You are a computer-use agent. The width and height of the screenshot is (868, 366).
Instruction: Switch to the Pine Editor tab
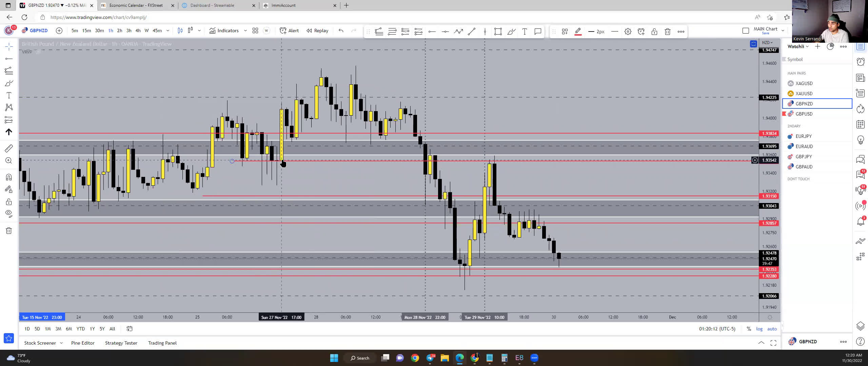pyautogui.click(x=83, y=343)
